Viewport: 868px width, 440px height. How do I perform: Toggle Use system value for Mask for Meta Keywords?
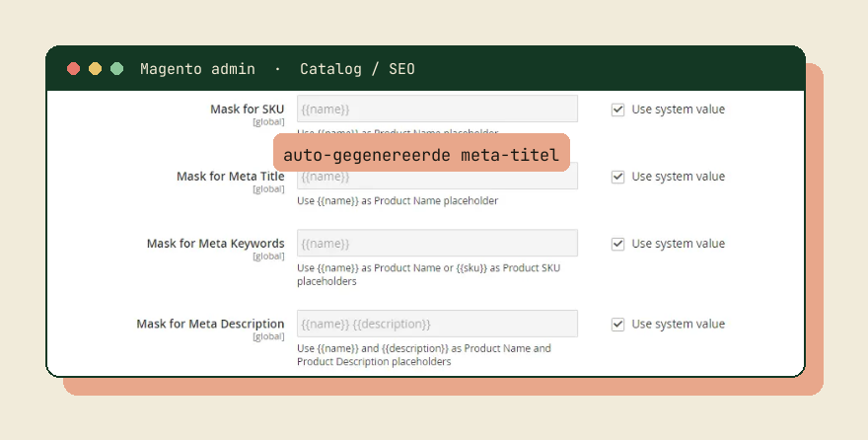pos(617,244)
